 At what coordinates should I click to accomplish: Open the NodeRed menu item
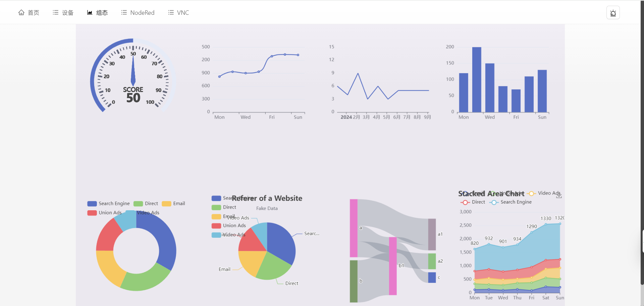click(142, 13)
